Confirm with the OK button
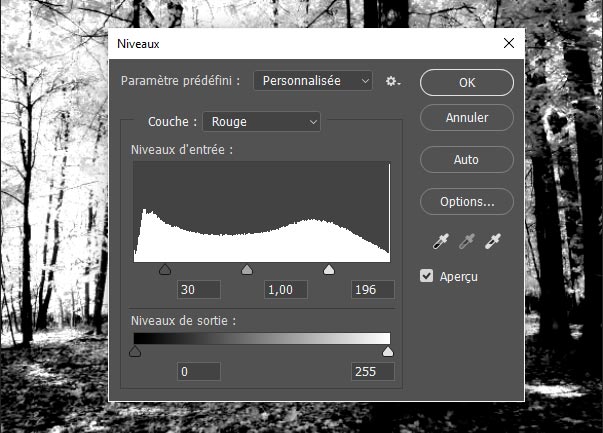Screen dimensions: 603x433 click(466, 82)
